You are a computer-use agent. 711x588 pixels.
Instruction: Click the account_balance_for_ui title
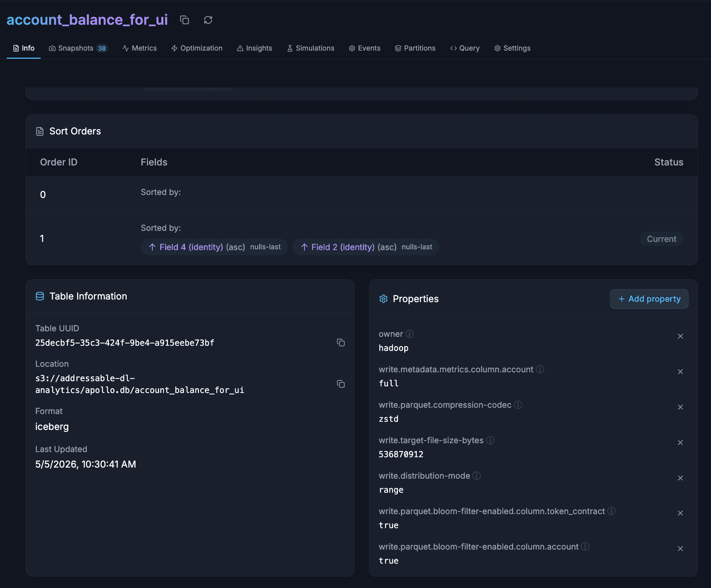[x=87, y=20]
